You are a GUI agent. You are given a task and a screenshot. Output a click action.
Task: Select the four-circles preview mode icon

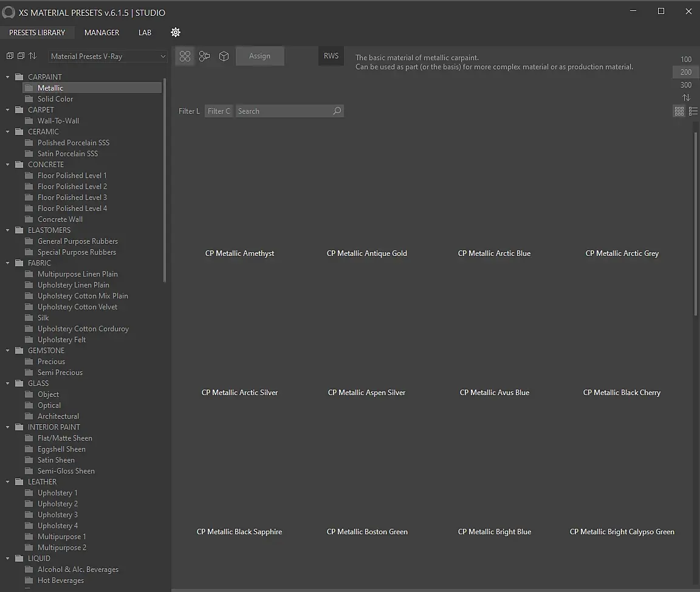click(x=185, y=56)
